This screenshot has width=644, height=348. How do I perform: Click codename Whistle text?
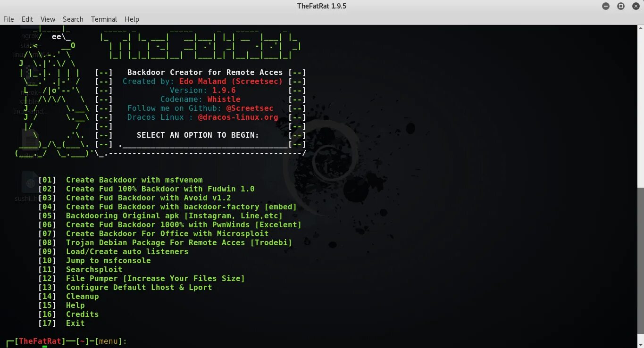pyautogui.click(x=224, y=99)
